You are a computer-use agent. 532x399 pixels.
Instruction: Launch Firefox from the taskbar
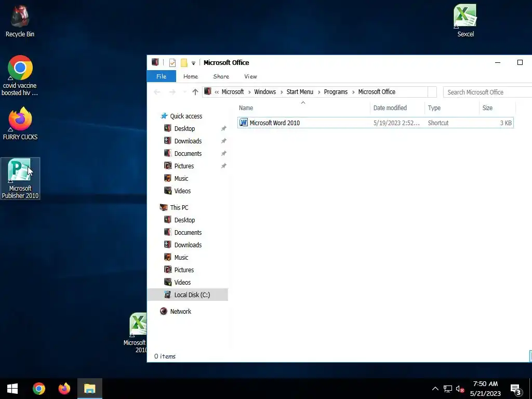64,389
